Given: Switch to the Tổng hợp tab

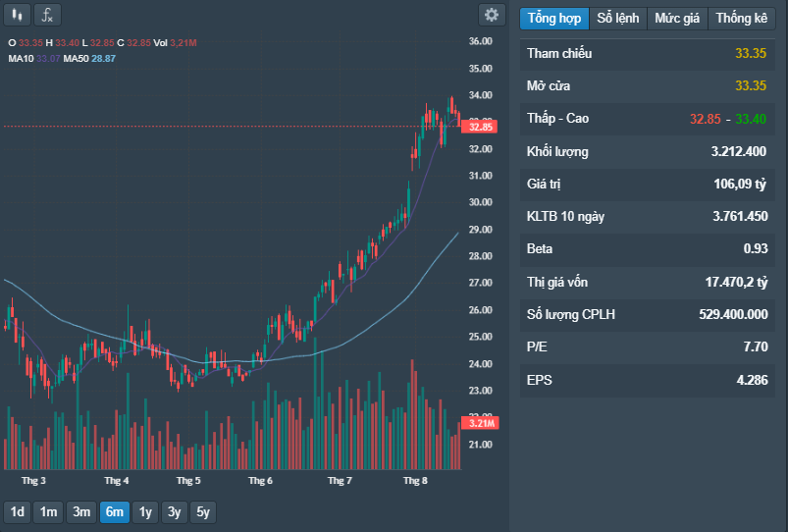Looking at the screenshot, I should tap(554, 18).
